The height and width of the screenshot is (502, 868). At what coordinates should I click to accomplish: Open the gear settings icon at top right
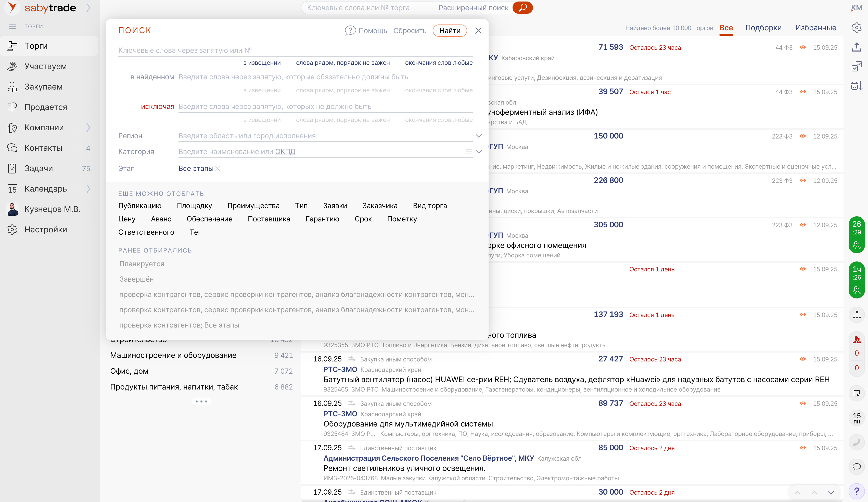click(856, 28)
